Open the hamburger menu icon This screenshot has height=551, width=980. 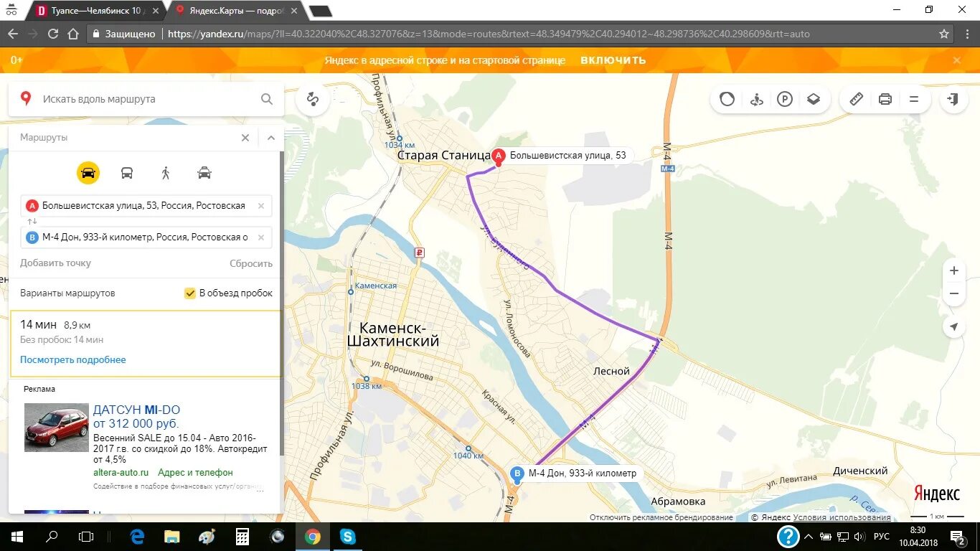click(x=914, y=100)
